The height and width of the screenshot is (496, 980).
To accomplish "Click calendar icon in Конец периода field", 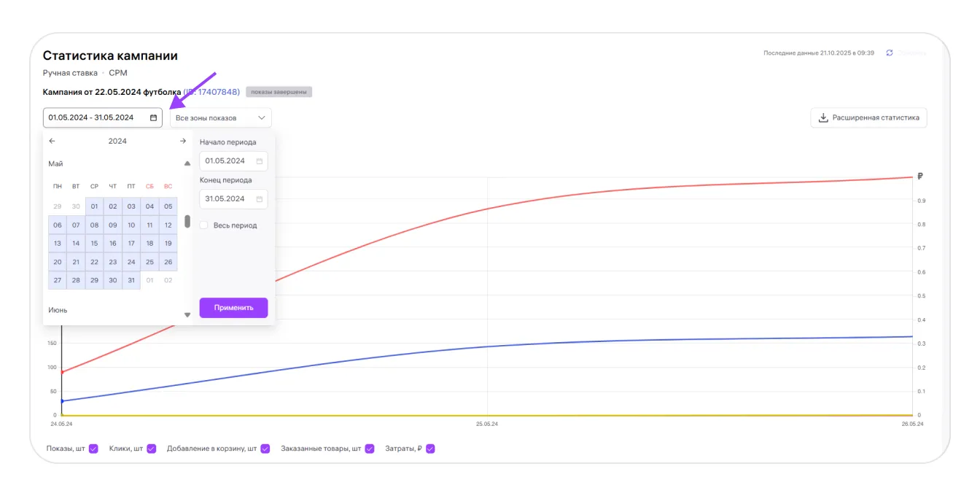I will (260, 199).
